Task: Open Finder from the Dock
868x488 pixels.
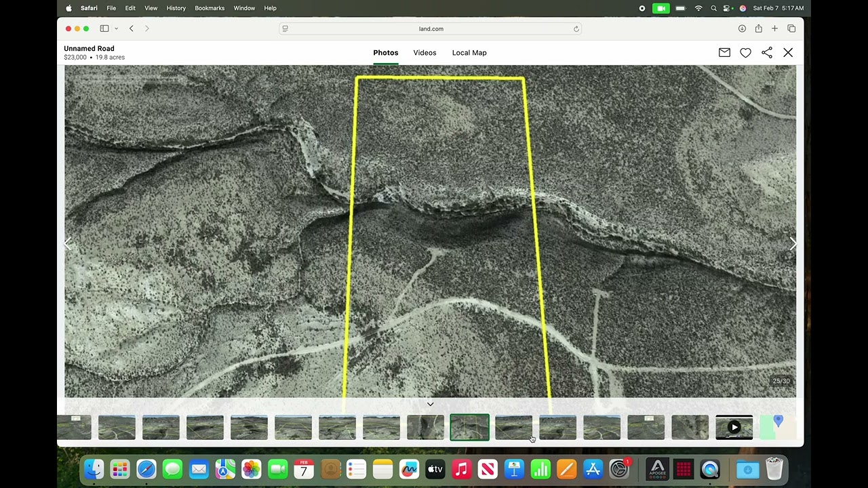Action: point(94,469)
